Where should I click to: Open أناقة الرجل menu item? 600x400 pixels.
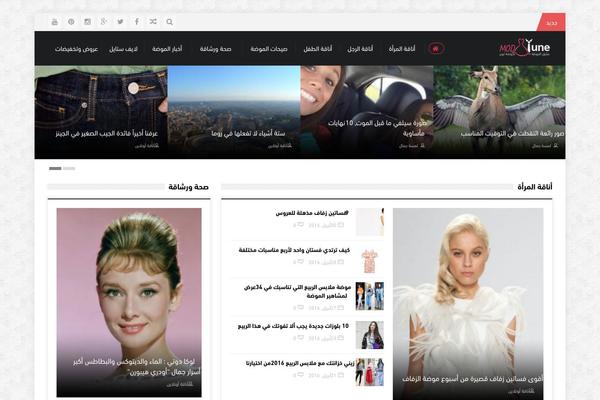[x=360, y=49]
